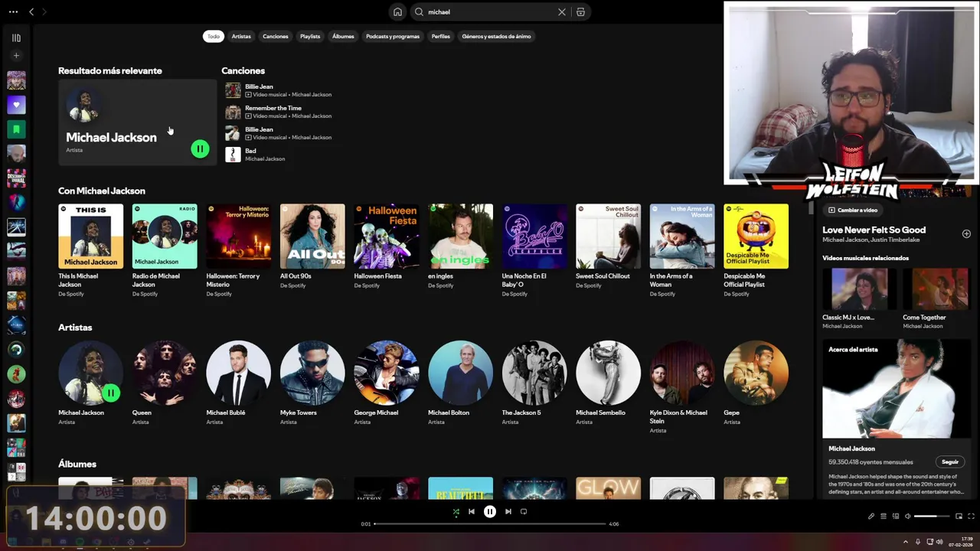Go to Spotify Home with the house icon

pos(397,12)
